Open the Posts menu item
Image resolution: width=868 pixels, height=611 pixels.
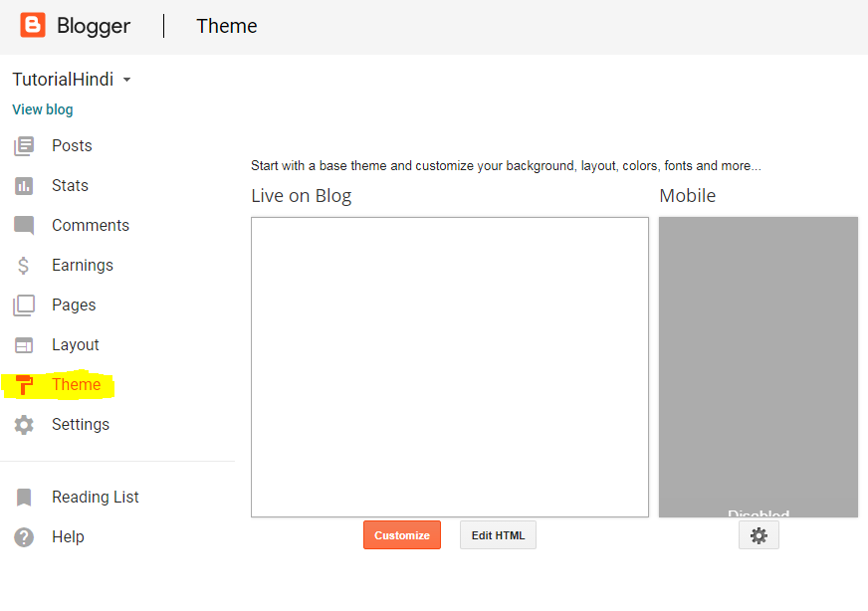pyautogui.click(x=72, y=145)
